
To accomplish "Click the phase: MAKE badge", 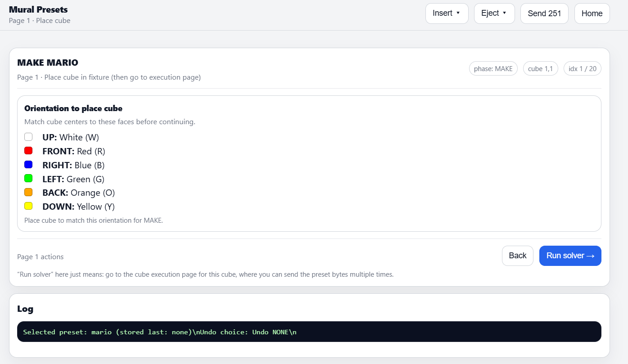I will [493, 69].
